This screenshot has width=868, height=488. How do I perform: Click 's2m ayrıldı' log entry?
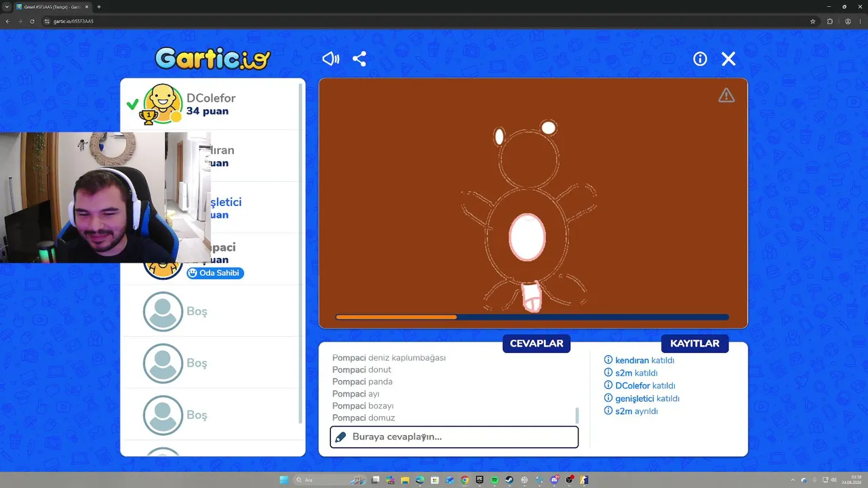(631, 411)
